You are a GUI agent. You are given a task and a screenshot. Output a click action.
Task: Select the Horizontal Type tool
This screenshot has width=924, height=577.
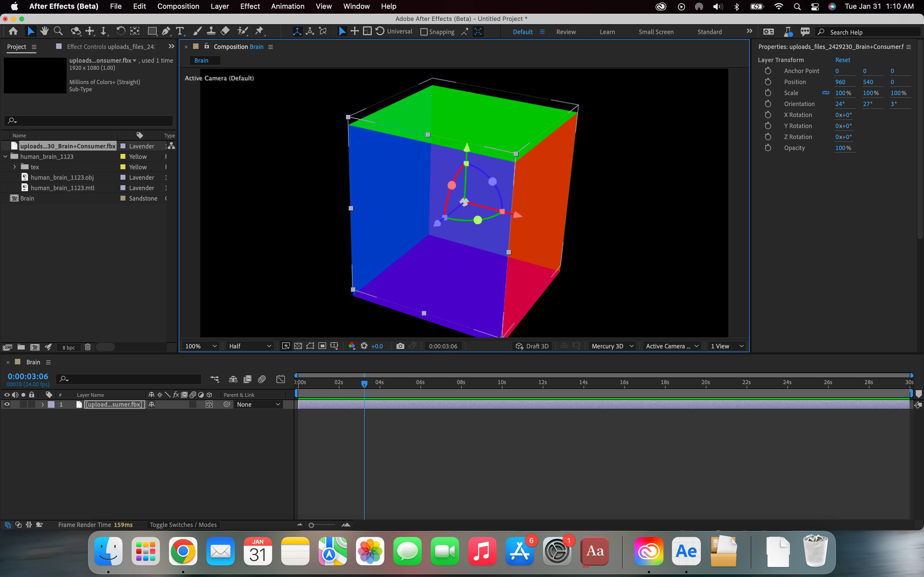(x=180, y=31)
